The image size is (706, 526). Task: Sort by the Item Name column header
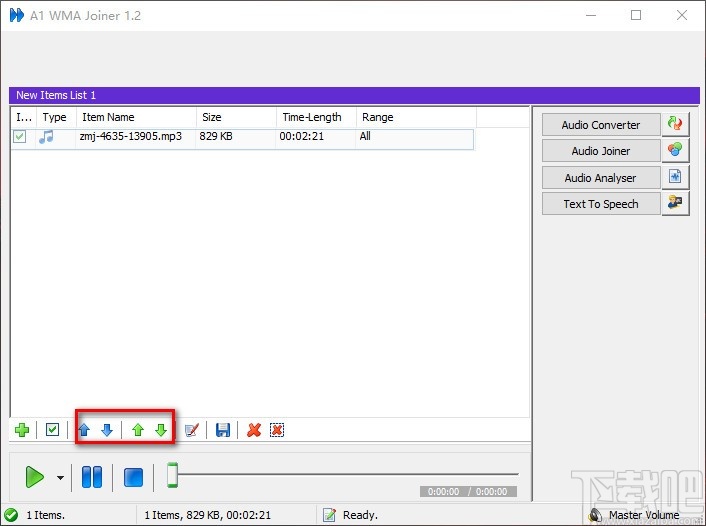pyautogui.click(x=136, y=117)
